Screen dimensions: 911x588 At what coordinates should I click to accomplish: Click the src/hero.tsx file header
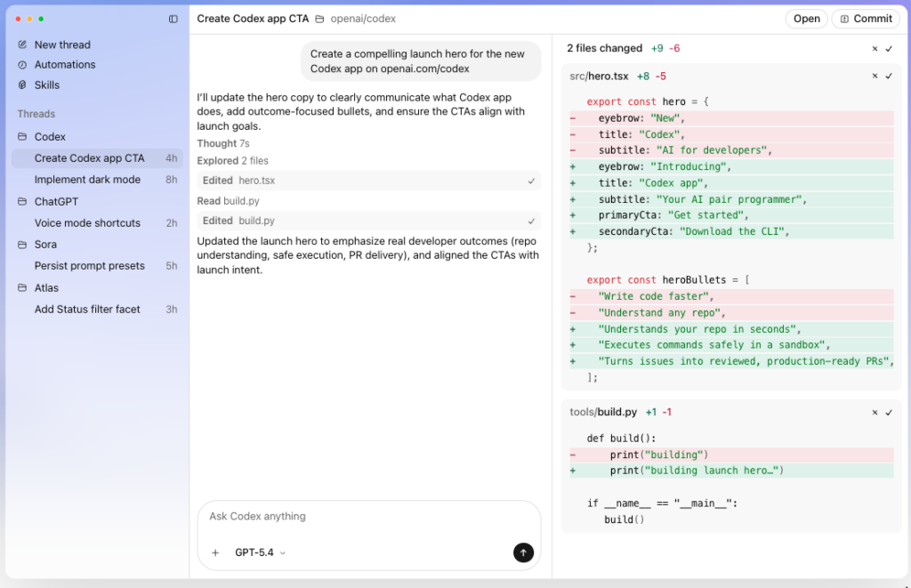pos(599,77)
